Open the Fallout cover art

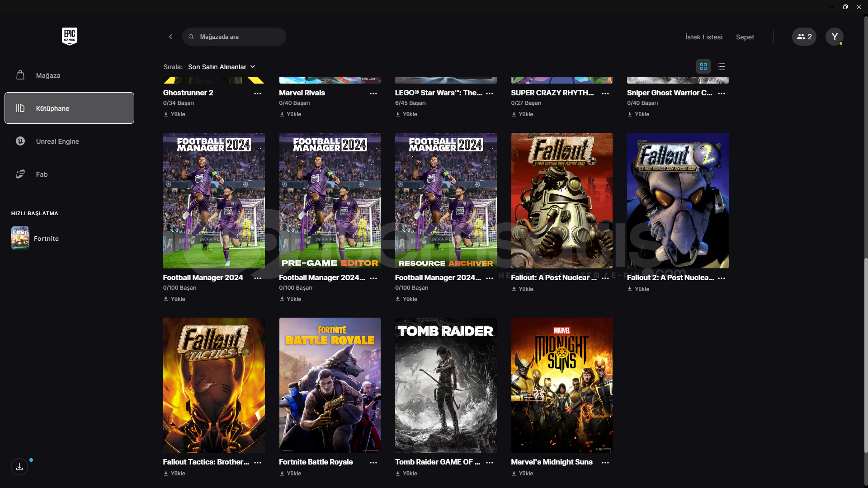click(562, 201)
